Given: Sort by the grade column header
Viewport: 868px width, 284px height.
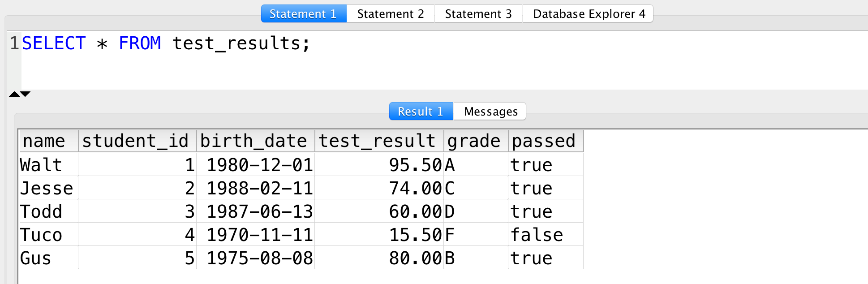Looking at the screenshot, I should tap(476, 141).
